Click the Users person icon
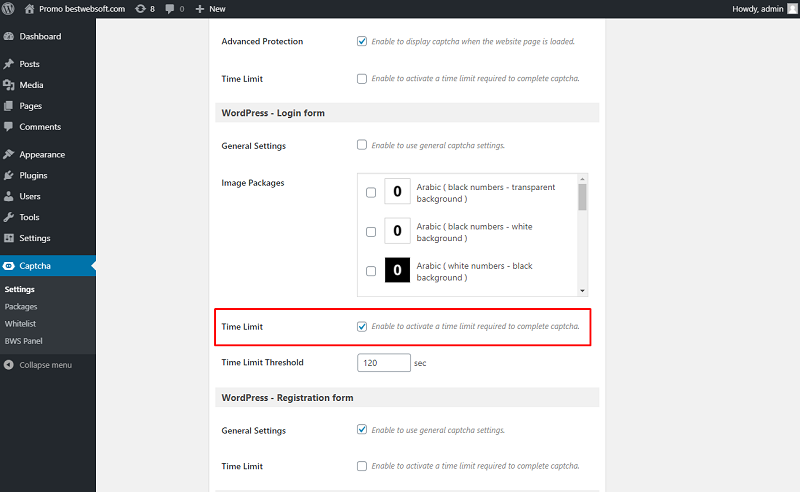Viewport: 800px width, 492px height. (9, 196)
